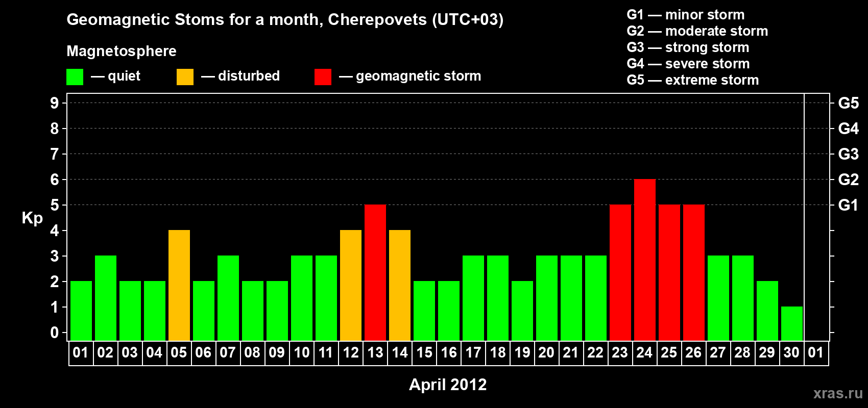The width and height of the screenshot is (868, 408).
Task: Click the 'quiet' legend label
Action: point(124,76)
